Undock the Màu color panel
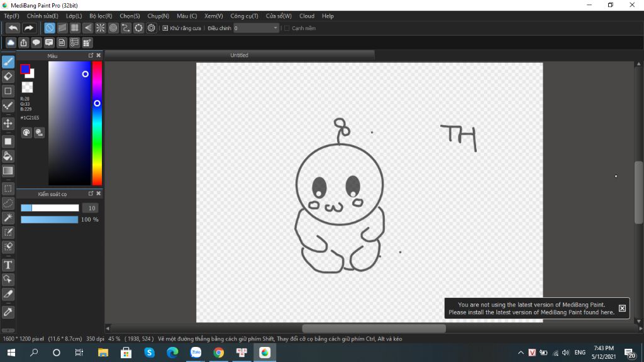The image size is (644, 362). 91,55
